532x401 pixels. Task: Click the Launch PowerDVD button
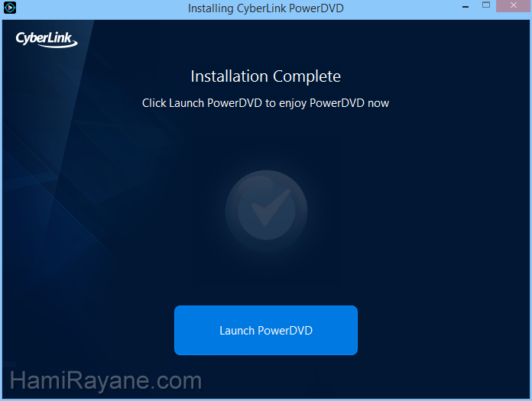(266, 330)
